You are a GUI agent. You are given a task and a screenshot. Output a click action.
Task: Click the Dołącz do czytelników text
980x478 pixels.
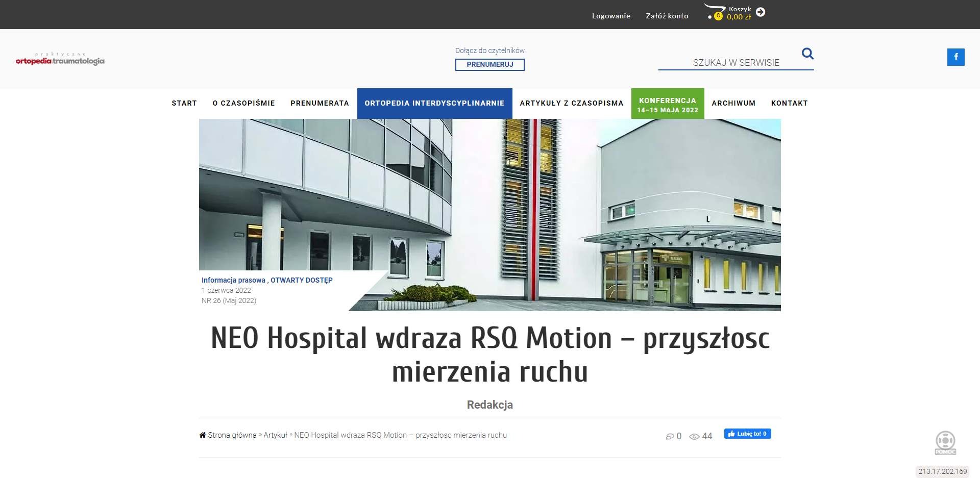point(490,51)
